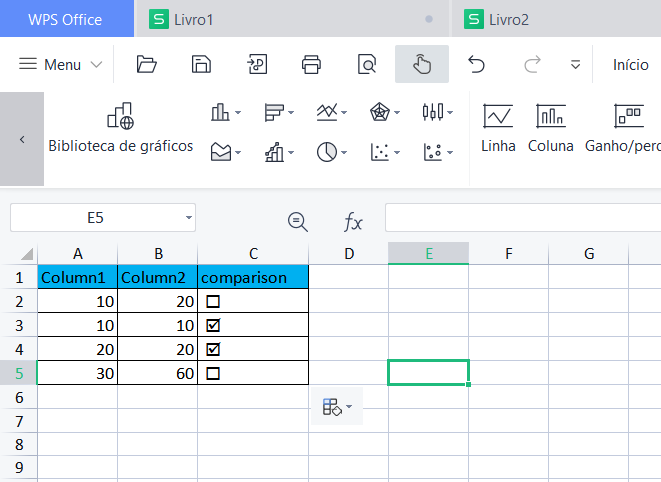Select the Column1 header cell

[78, 277]
